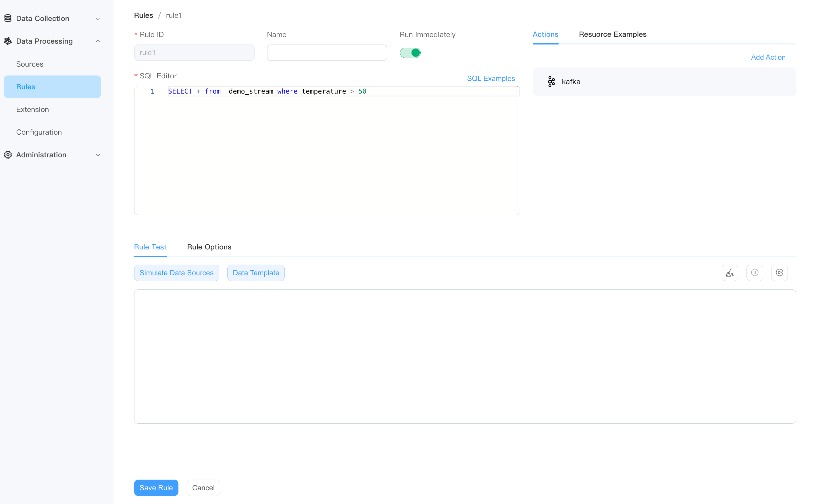The width and height of the screenshot is (839, 504).
Task: Click the Add Action link
Action: 768,57
